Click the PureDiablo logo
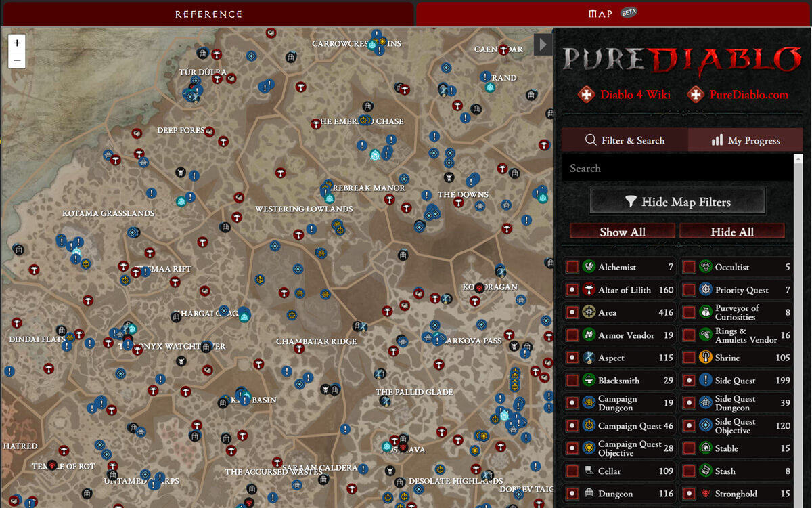This screenshot has height=508, width=812. pos(681,60)
